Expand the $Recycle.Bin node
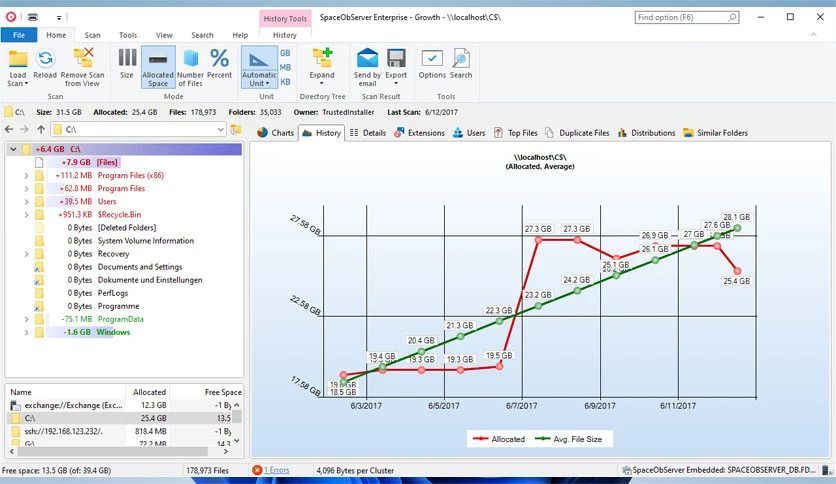Image resolution: width=836 pixels, height=484 pixels. coord(26,215)
